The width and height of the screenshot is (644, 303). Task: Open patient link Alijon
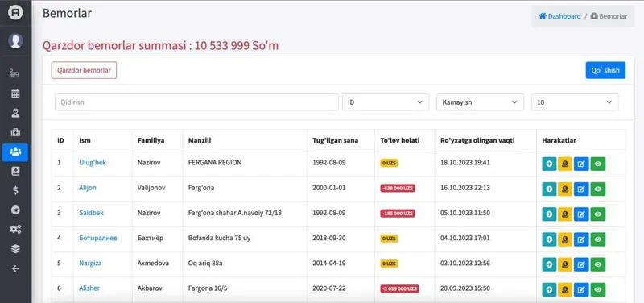pyautogui.click(x=88, y=188)
